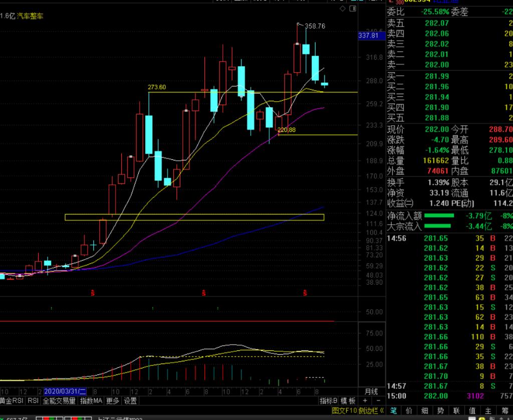Image resolution: width=513 pixels, height=420 pixels.
Task: Expand the 更多 indicators list
Action: click(x=113, y=401)
